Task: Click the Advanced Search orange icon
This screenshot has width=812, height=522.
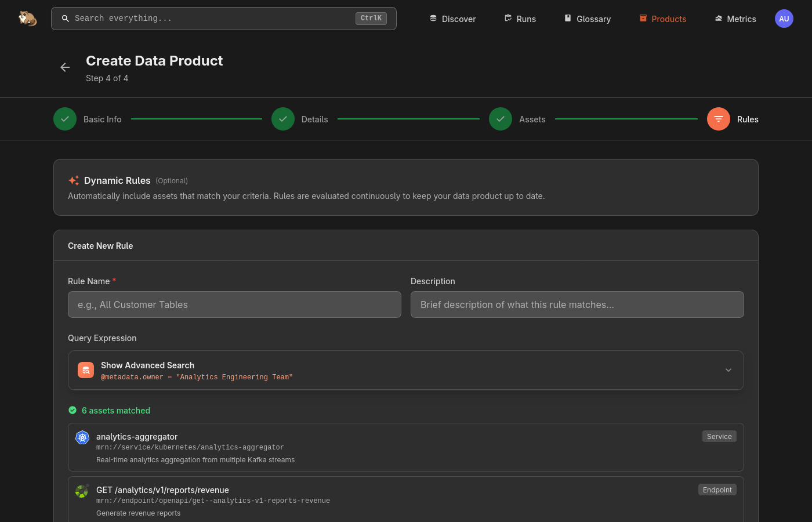Action: click(86, 371)
